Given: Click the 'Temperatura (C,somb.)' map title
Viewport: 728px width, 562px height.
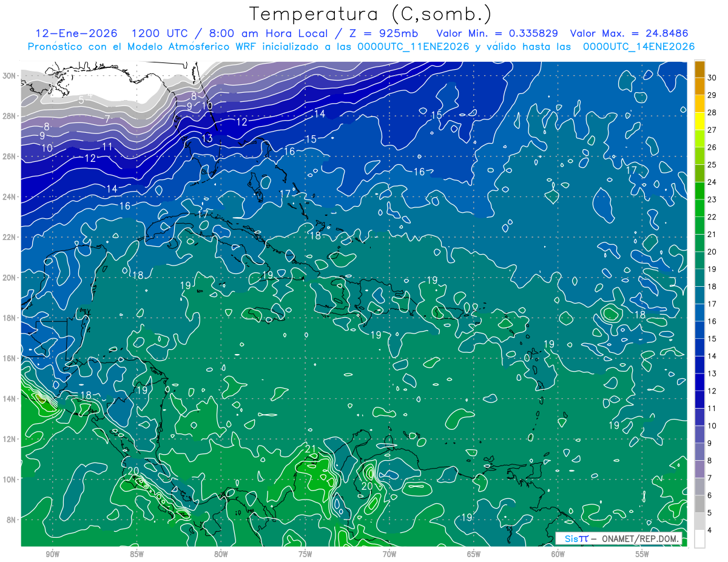Looking at the screenshot, I should coord(371,14).
